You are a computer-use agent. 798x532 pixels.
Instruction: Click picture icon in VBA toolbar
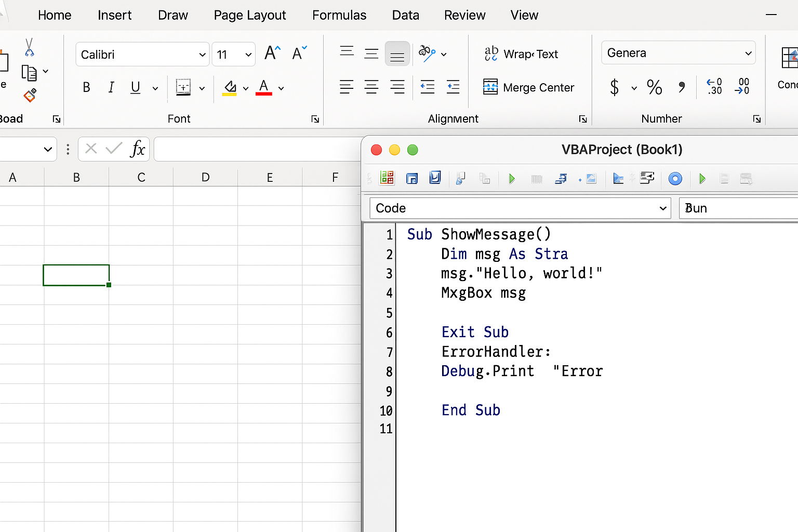(x=591, y=179)
